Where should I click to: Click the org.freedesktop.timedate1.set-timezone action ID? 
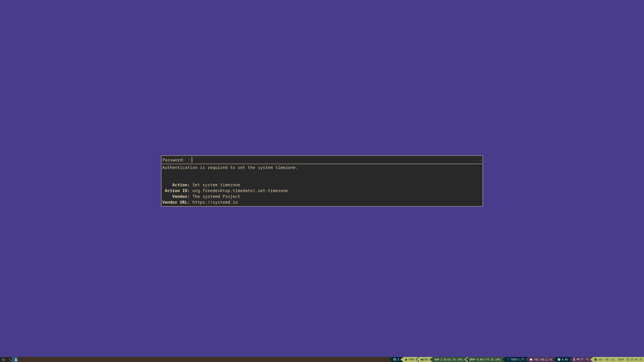pyautogui.click(x=240, y=191)
